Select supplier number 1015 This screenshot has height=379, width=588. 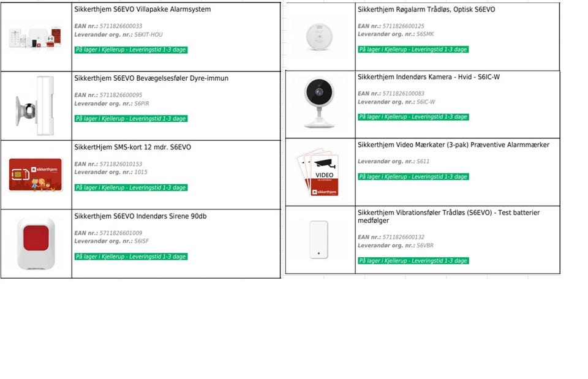click(x=141, y=172)
